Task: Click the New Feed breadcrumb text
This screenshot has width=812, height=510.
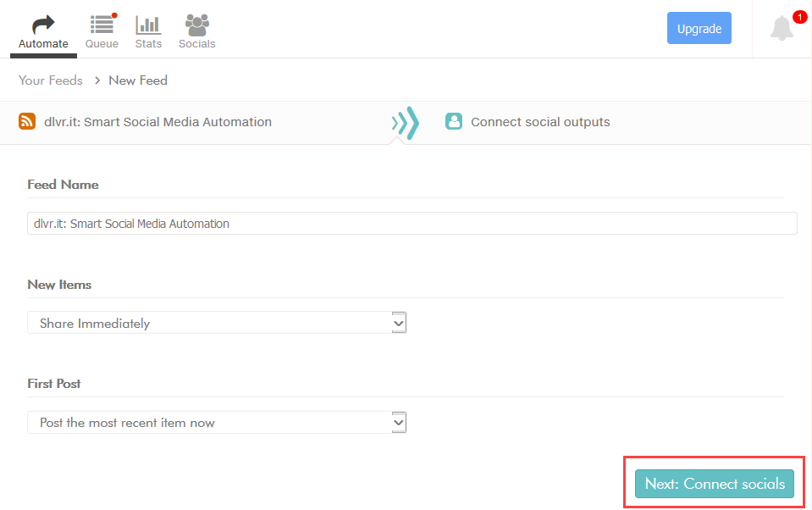Action: [138, 80]
